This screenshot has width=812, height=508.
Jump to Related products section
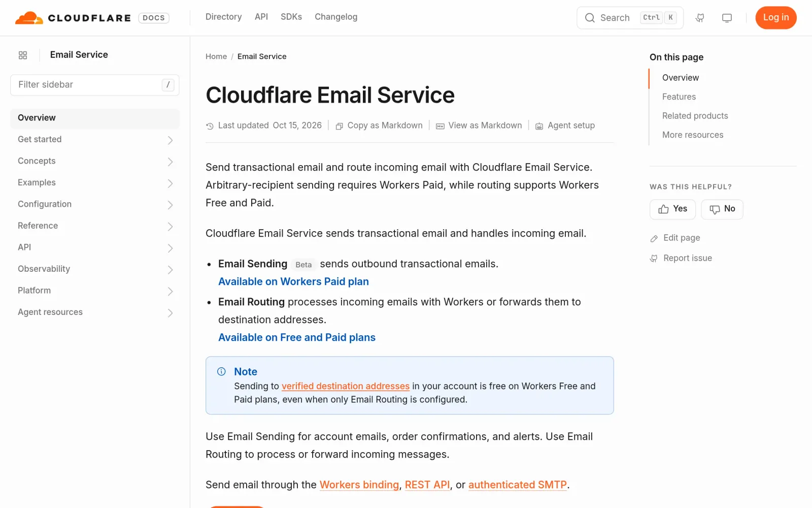(695, 116)
